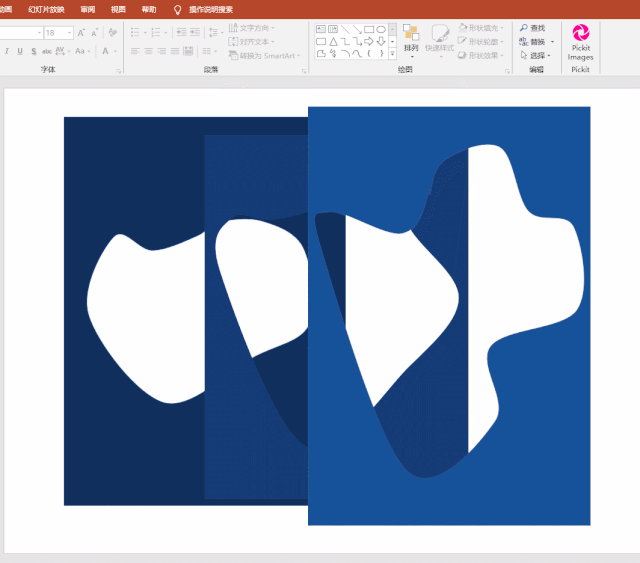The image size is (640, 563).
Task: Select the oval shape in the gallery
Action: [381, 29]
